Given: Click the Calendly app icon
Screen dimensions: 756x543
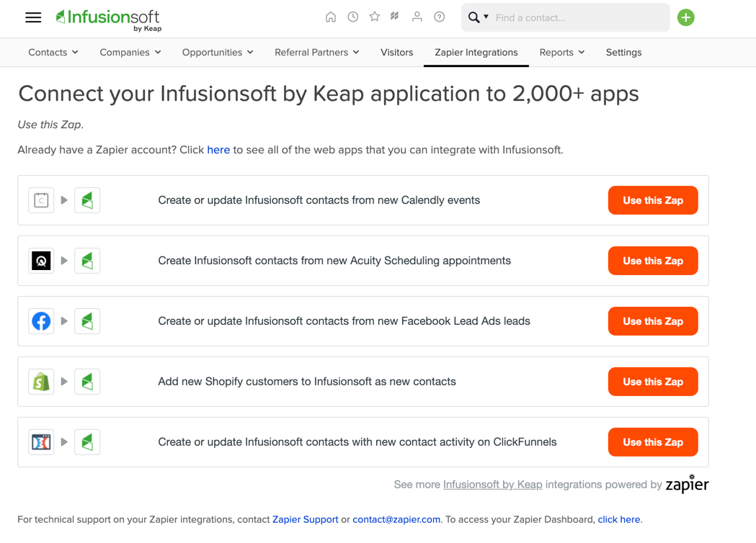Looking at the screenshot, I should [x=42, y=200].
